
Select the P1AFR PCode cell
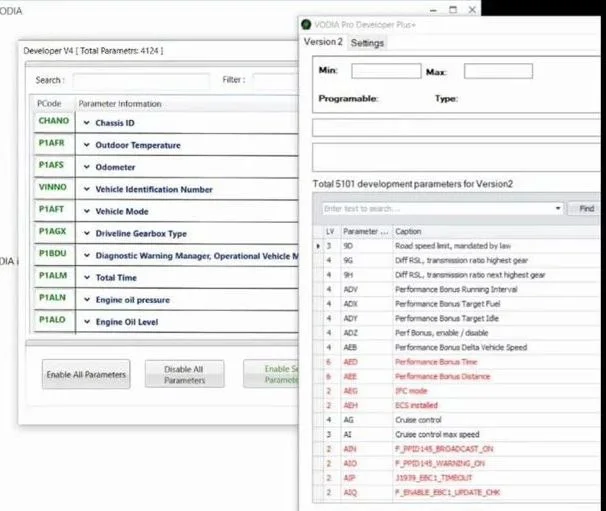[54, 143]
